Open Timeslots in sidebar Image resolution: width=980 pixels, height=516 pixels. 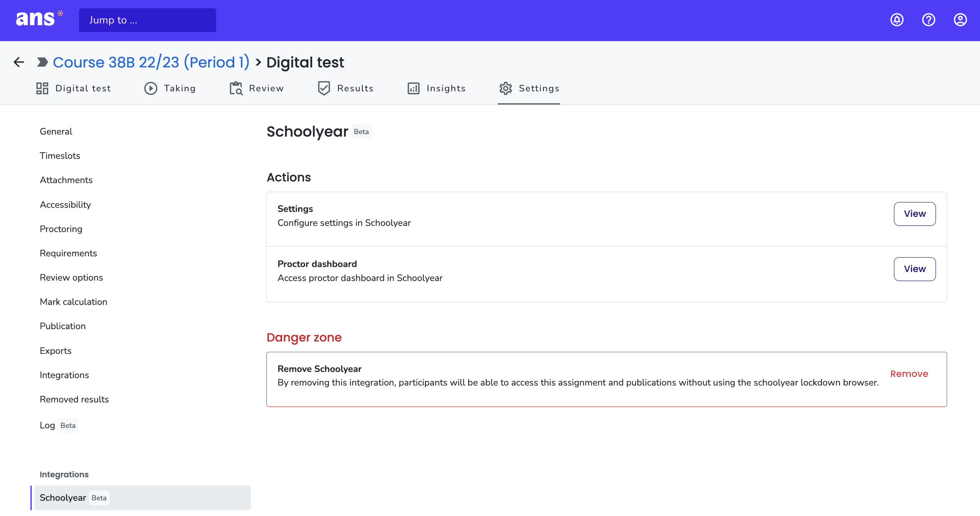60,156
